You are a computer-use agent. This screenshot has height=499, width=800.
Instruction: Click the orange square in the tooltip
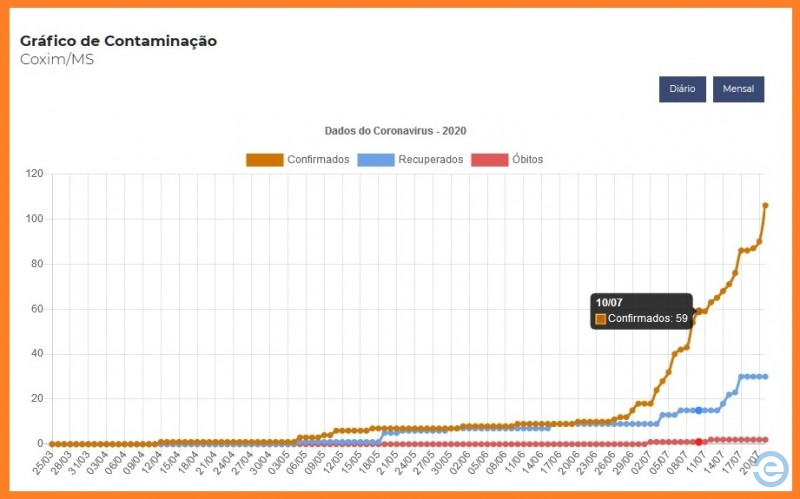click(601, 319)
